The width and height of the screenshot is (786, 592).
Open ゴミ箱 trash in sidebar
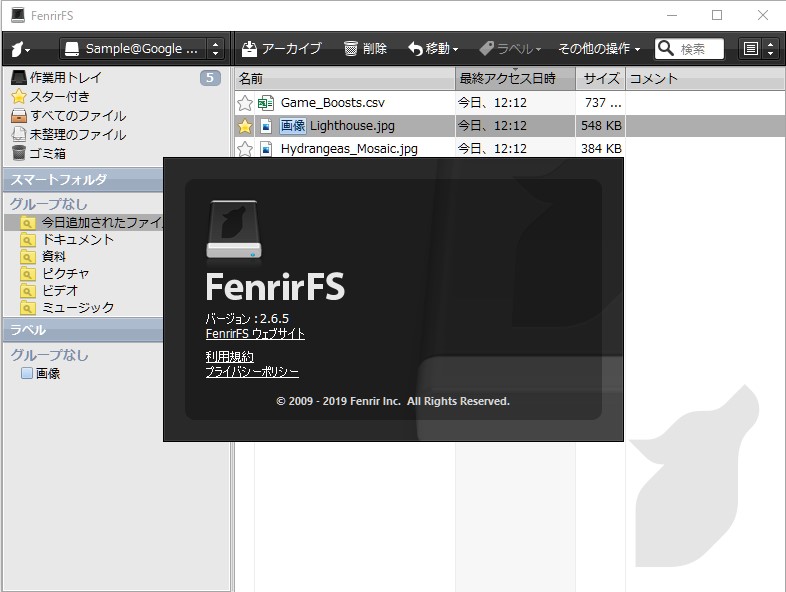tap(39, 153)
